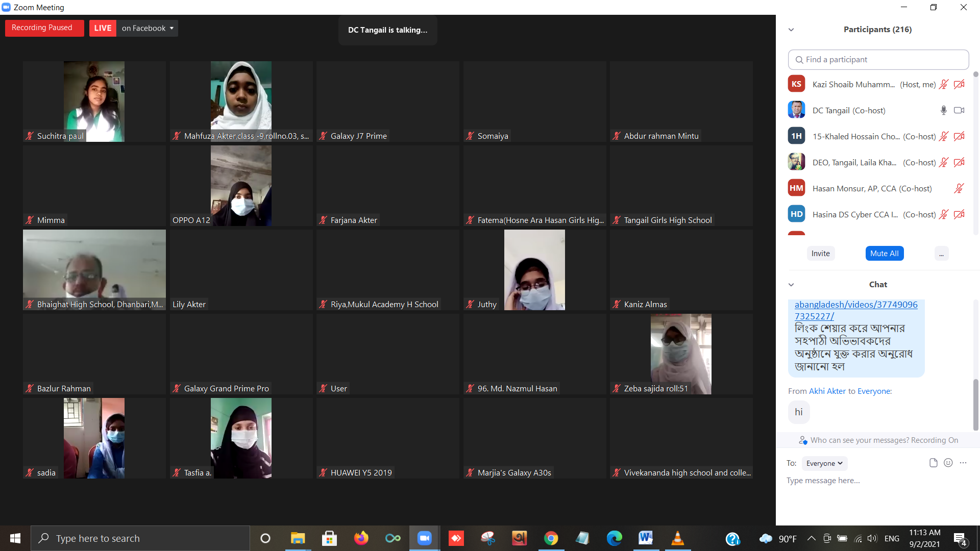Viewport: 980px width, 551px height.
Task: Toggle 15-Khaled Hossain's video-off icon
Action: (x=959, y=136)
